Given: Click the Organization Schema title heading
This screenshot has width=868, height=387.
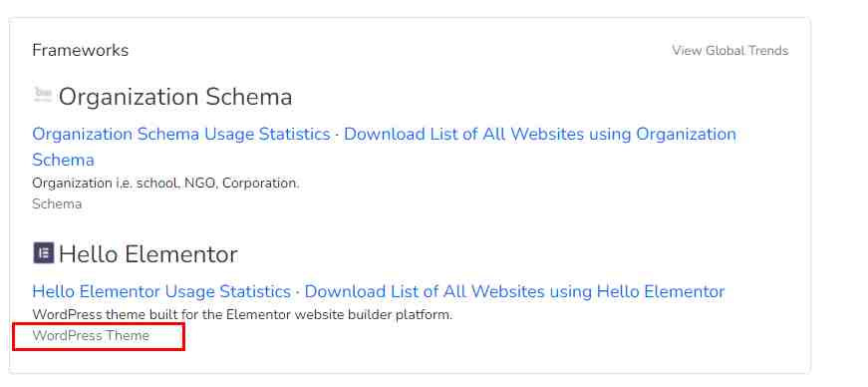Looking at the screenshot, I should [x=175, y=97].
